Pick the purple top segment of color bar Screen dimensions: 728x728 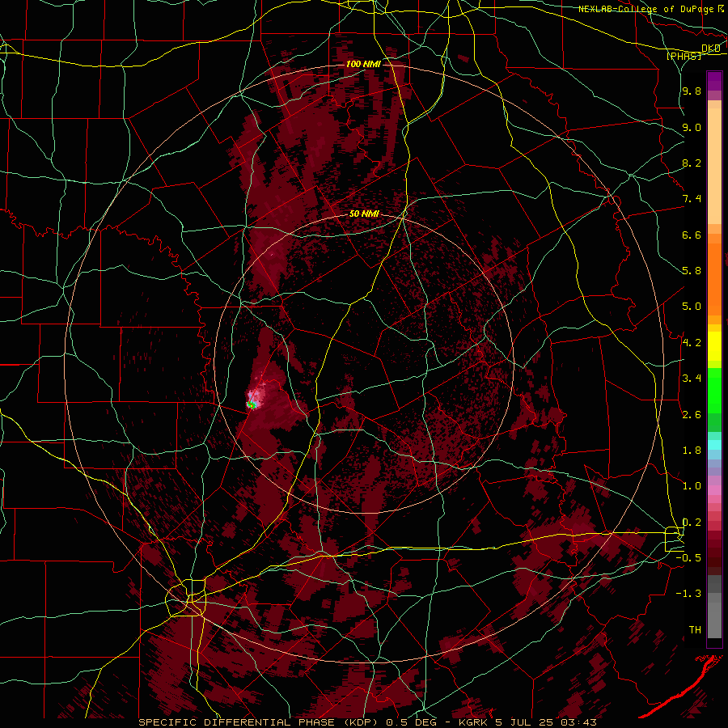[714, 81]
